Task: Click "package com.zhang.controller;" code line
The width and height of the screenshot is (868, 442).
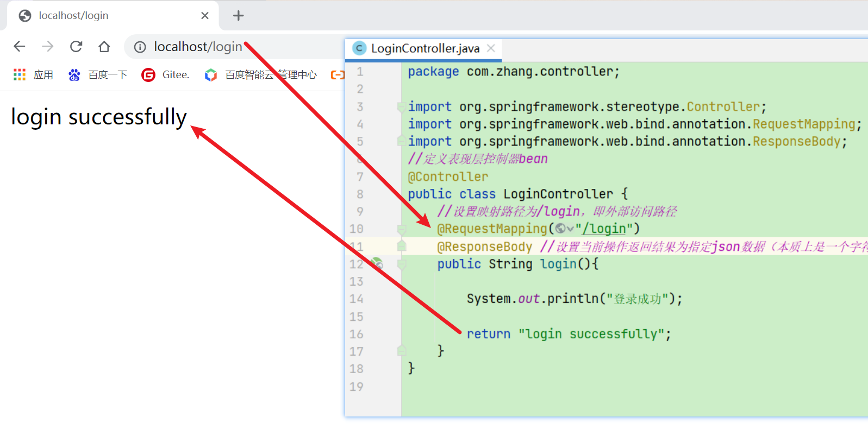Action: coord(514,72)
